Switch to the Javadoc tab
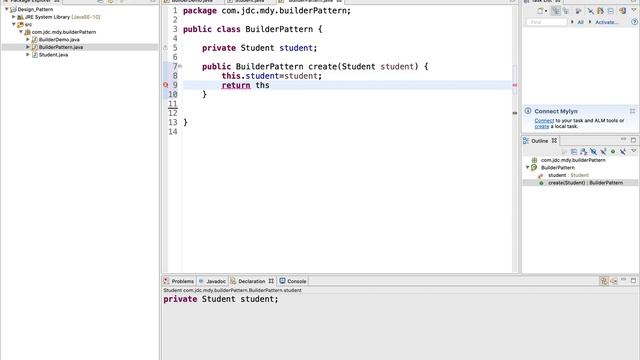 pos(212,281)
